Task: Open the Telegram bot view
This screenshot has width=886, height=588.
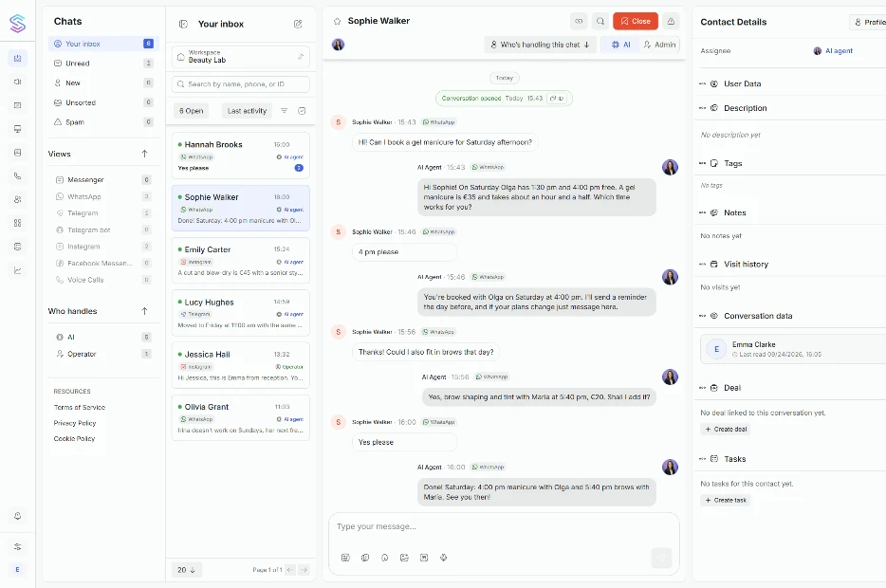Action: coord(103,230)
